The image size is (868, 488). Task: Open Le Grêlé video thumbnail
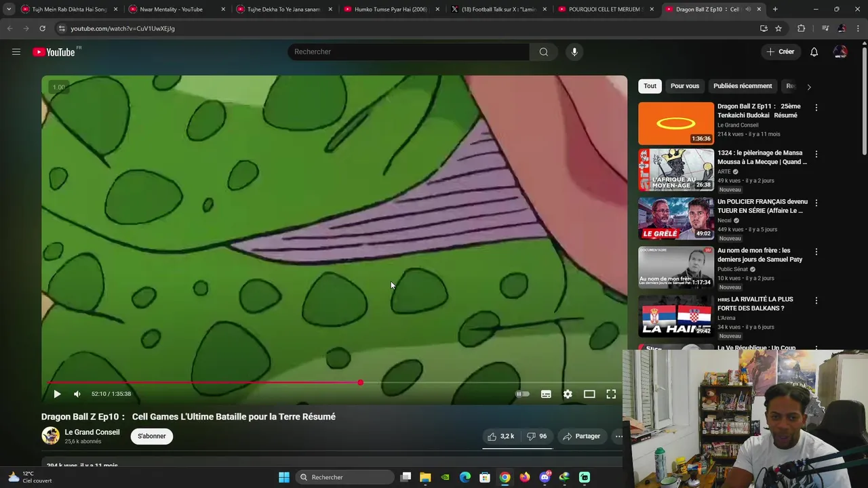point(676,218)
